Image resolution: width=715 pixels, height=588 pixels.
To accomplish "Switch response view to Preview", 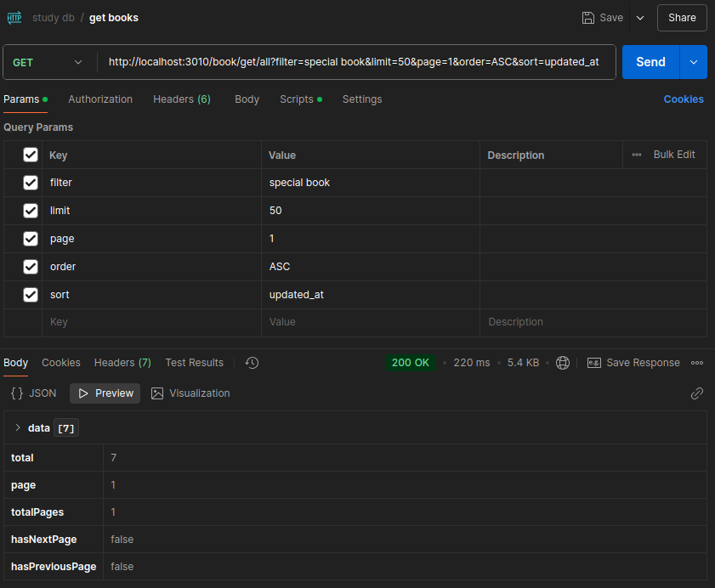I will click(105, 393).
